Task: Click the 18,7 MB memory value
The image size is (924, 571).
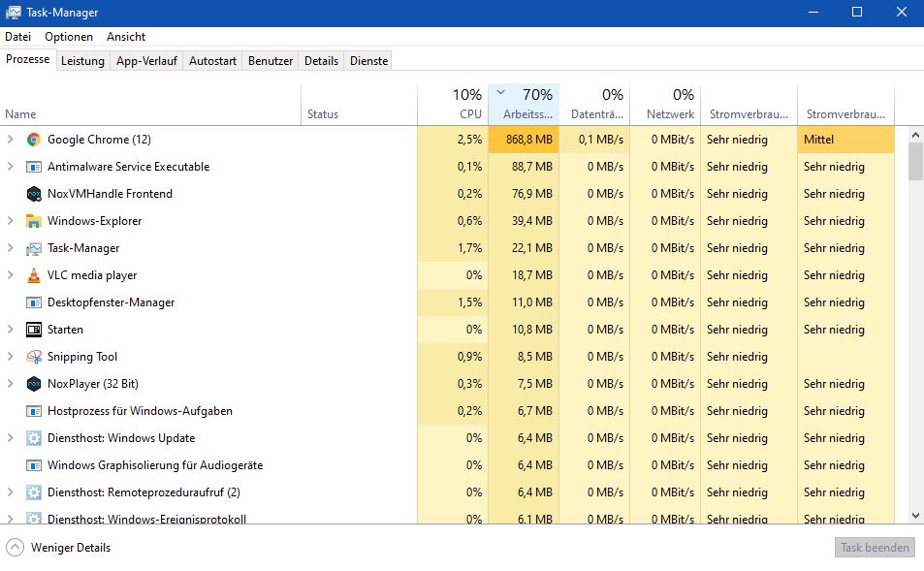Action: pos(532,275)
